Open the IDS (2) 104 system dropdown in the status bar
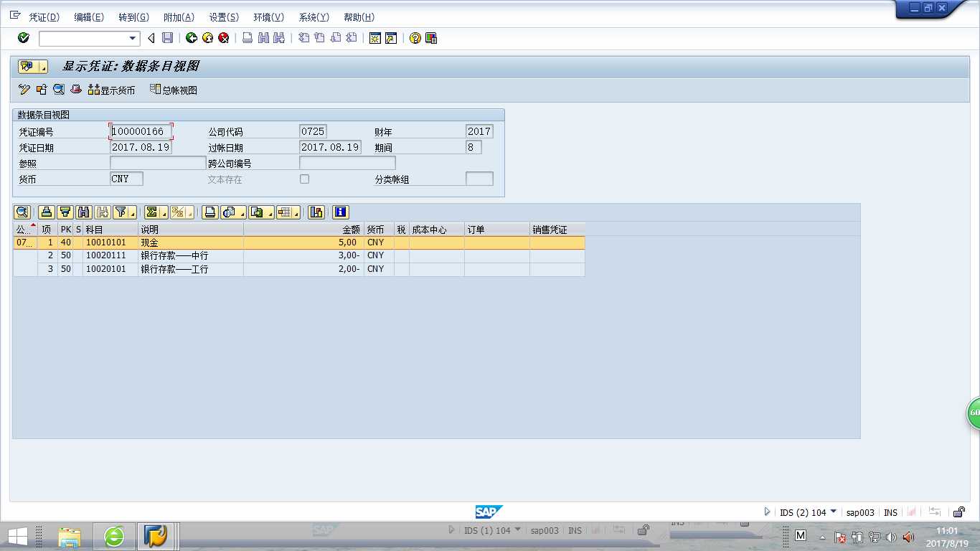The width and height of the screenshot is (980, 551). coord(833,512)
